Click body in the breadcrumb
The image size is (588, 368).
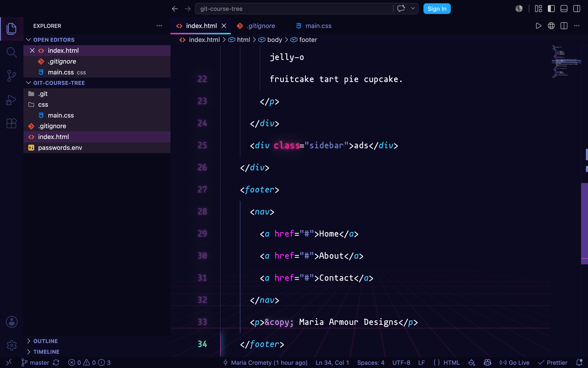[275, 40]
